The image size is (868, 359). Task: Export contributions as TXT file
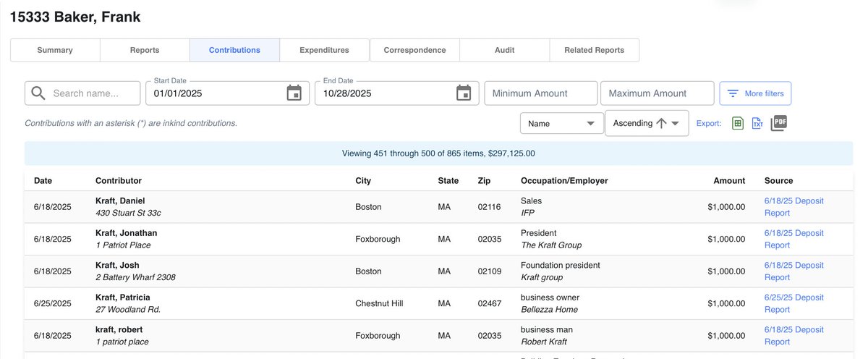[757, 123]
